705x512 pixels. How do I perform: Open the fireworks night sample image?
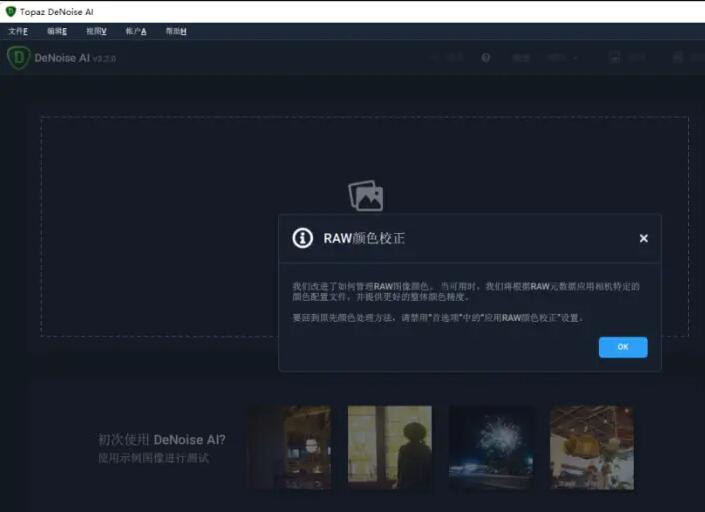click(x=491, y=447)
